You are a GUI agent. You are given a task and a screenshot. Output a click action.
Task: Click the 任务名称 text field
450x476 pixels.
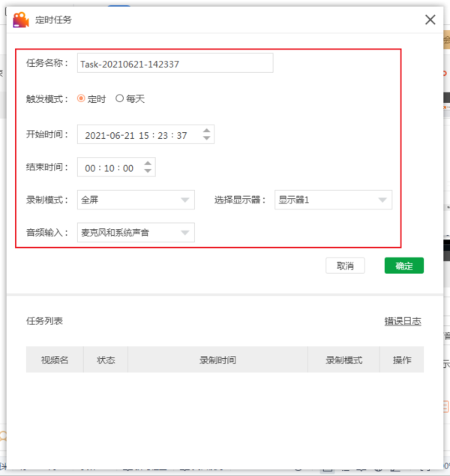coord(175,64)
